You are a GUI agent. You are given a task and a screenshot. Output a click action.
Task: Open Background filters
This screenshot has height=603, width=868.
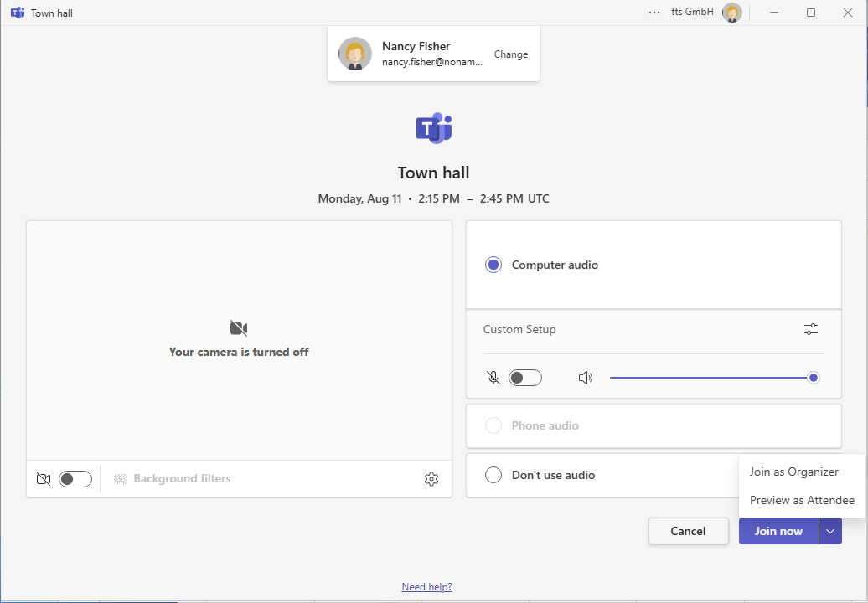pos(172,478)
